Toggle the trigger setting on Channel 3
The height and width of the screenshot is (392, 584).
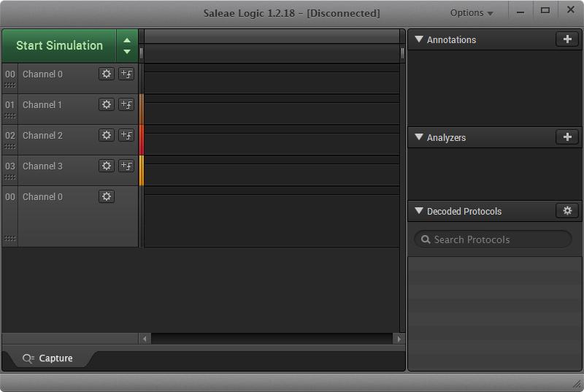(x=126, y=166)
